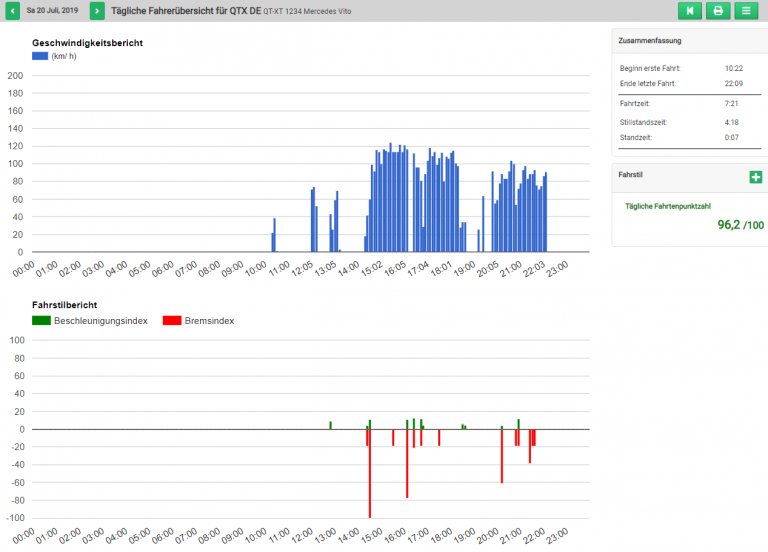Click the 96,2 /100 score value
This screenshot has height=552, width=768.
pos(740,225)
